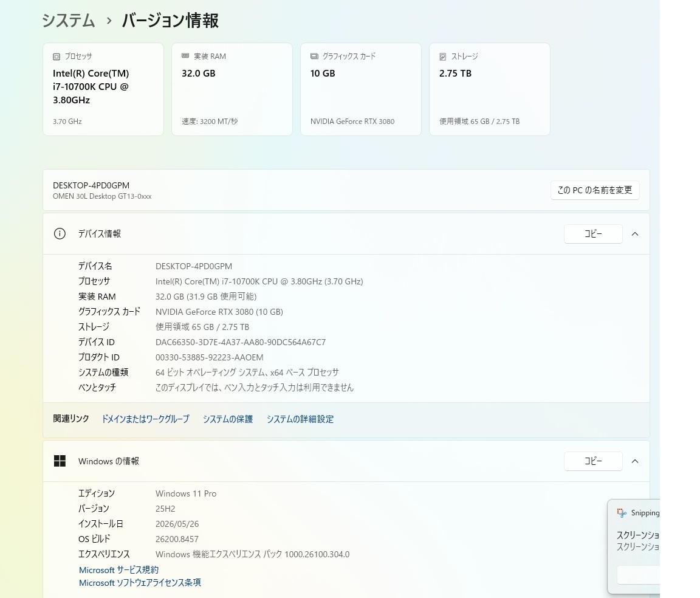
Task: Click the Snipping Tool notification icon
Action: coord(622,513)
